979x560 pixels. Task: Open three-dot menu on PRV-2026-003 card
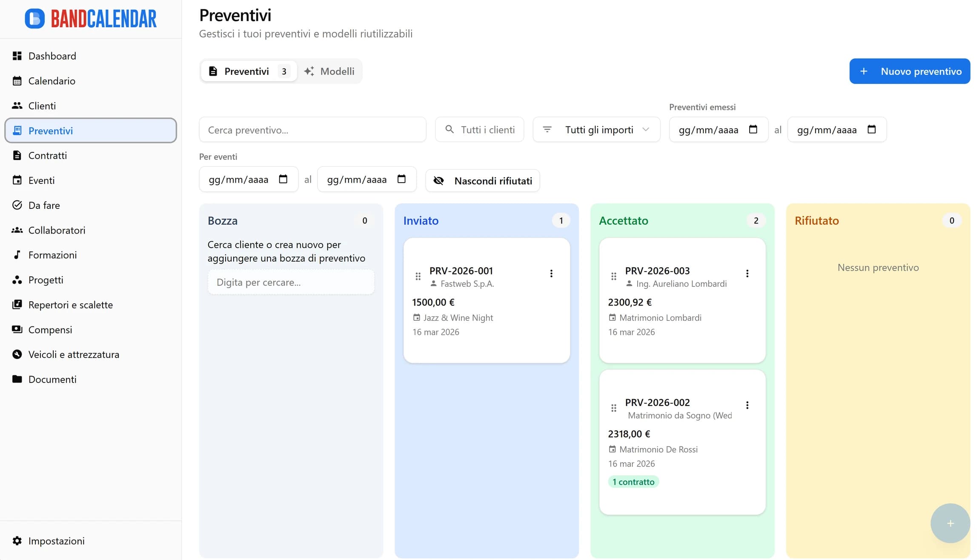coord(747,273)
